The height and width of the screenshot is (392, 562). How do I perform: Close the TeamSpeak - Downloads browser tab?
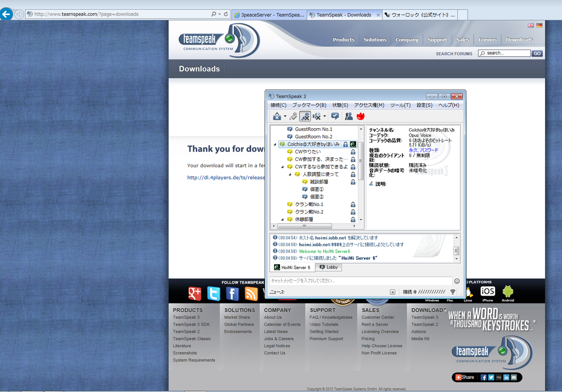pyautogui.click(x=378, y=15)
